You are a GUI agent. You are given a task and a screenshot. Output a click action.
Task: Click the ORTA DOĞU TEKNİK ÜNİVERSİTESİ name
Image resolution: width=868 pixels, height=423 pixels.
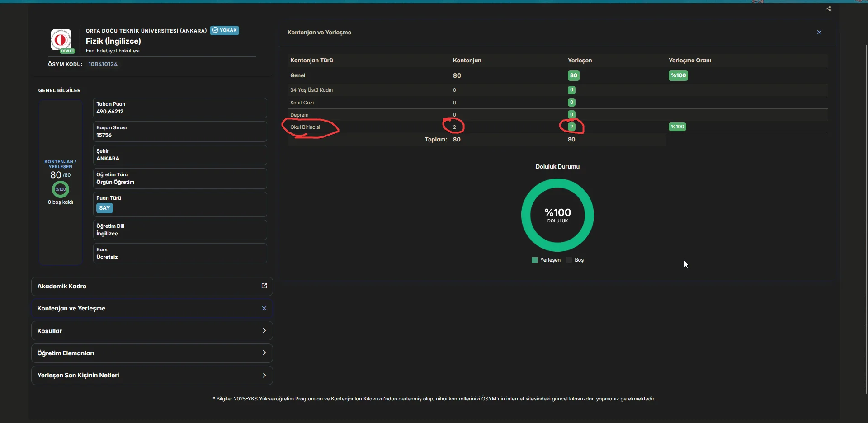pyautogui.click(x=146, y=31)
